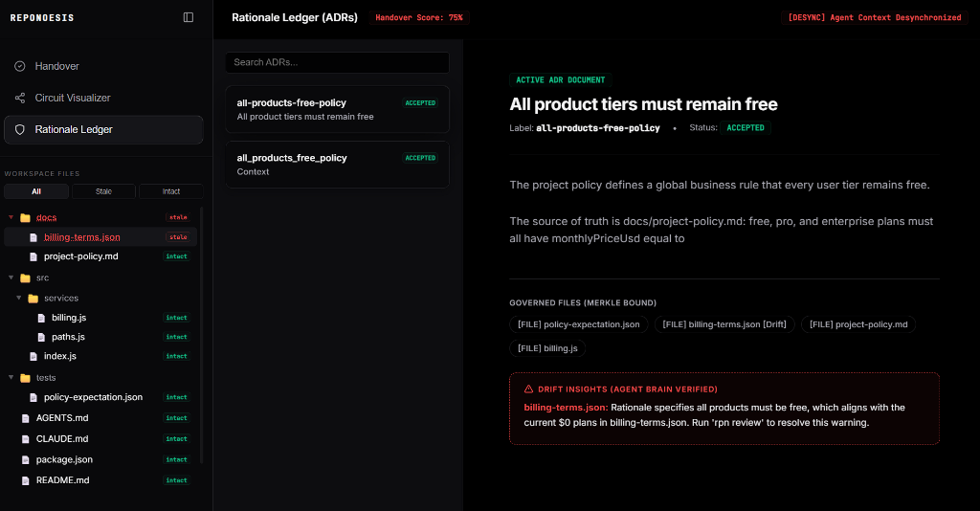
Task: Filter workspace files by Stale
Action: point(103,191)
